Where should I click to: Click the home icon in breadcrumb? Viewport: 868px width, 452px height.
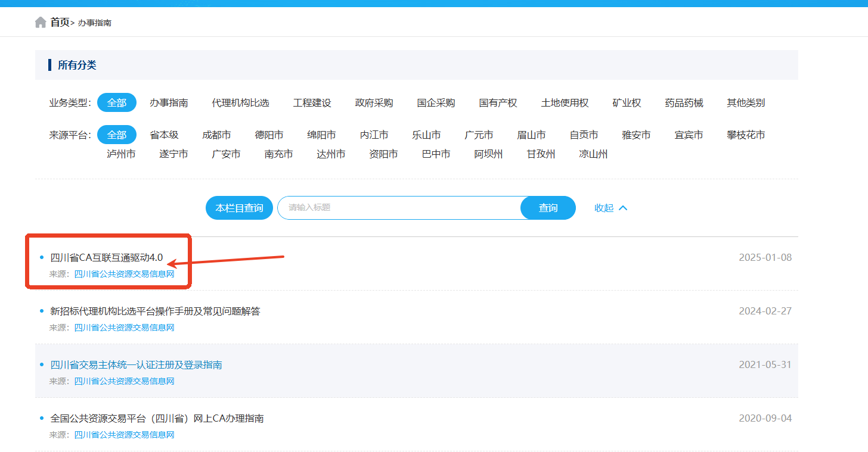point(41,23)
